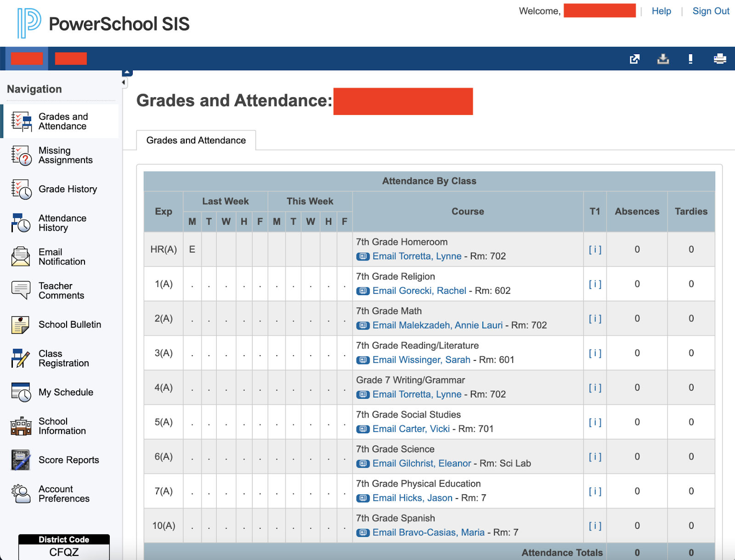Screen dimensions: 735x560
Task: Click Email Gorecki, Rachel link
Action: point(419,291)
